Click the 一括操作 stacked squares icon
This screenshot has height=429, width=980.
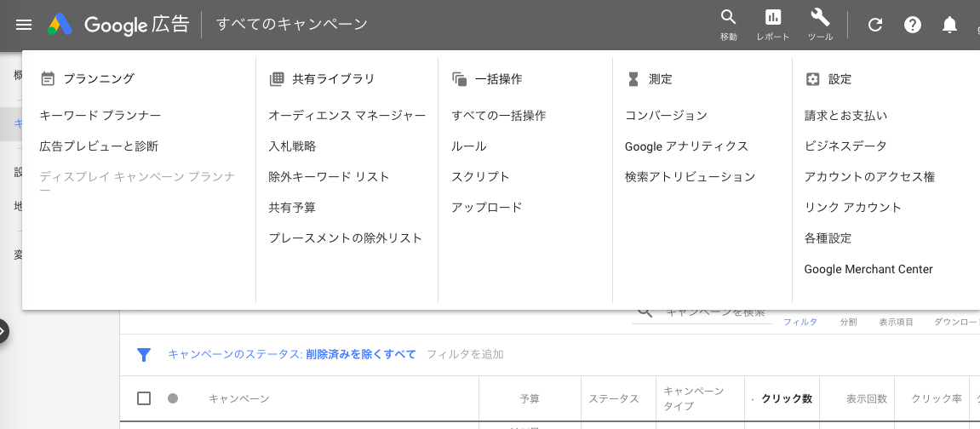[460, 78]
